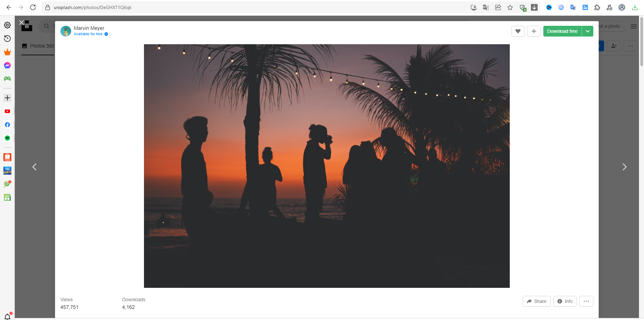Open browser share page icon
The height and width of the screenshot is (320, 644).
(498, 7)
